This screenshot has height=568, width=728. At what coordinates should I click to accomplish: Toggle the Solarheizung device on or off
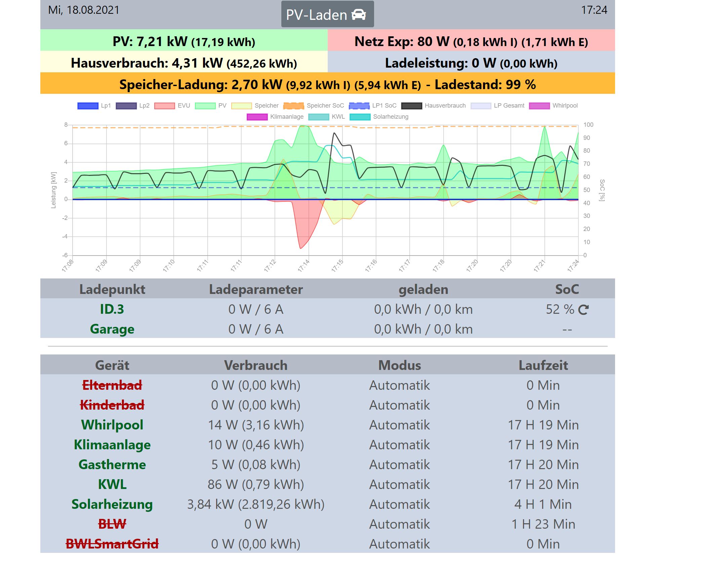point(112,504)
